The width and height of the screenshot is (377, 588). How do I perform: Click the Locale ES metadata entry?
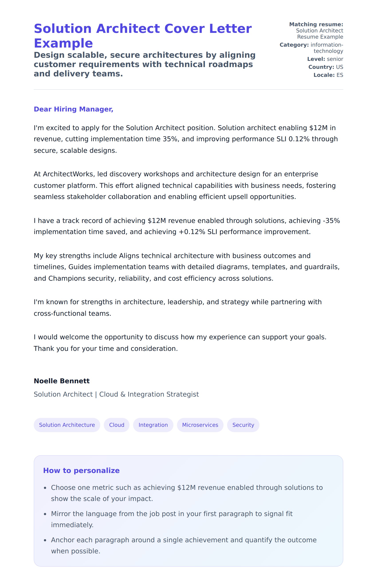pos(328,75)
